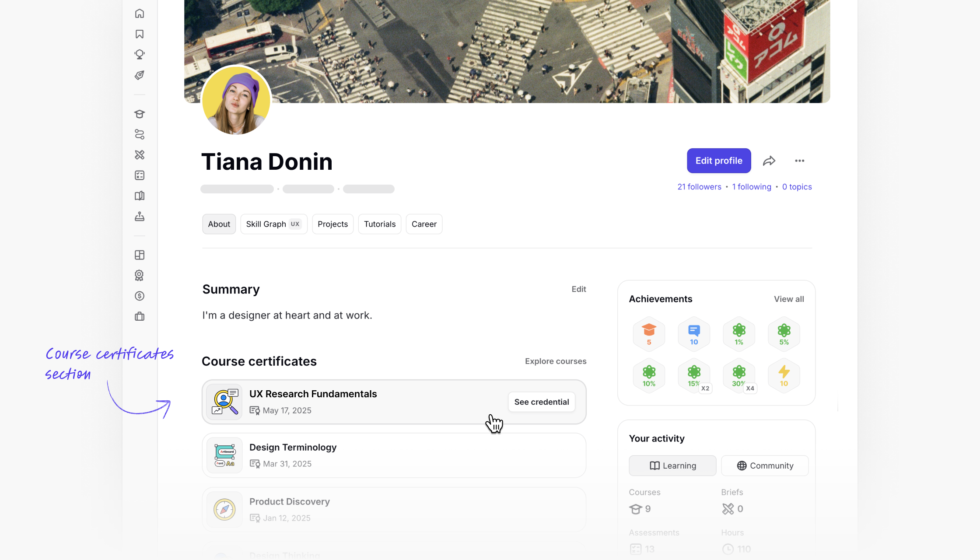Switch to the Skill Graph tab
Viewport: 980px width, 560px height.
pyautogui.click(x=274, y=224)
